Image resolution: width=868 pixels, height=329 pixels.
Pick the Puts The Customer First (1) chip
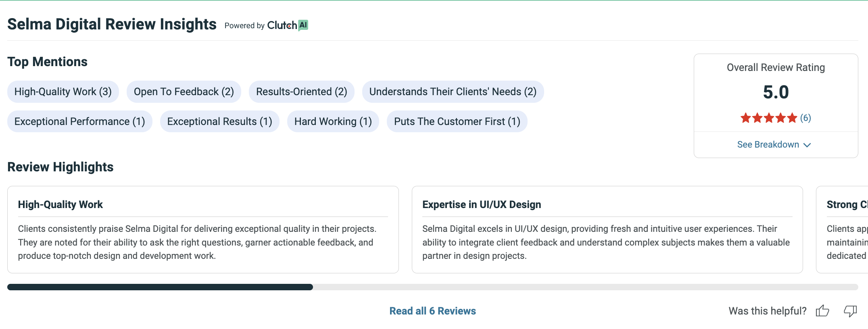457,121
